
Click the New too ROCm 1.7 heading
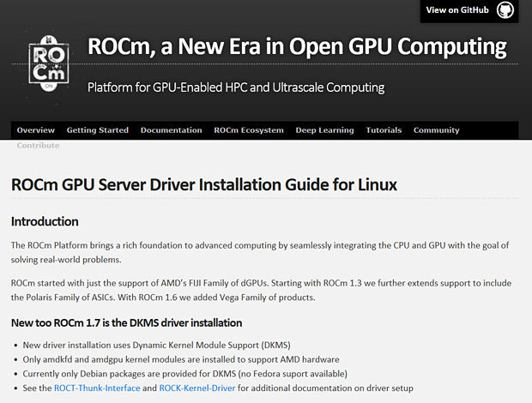[x=126, y=323]
